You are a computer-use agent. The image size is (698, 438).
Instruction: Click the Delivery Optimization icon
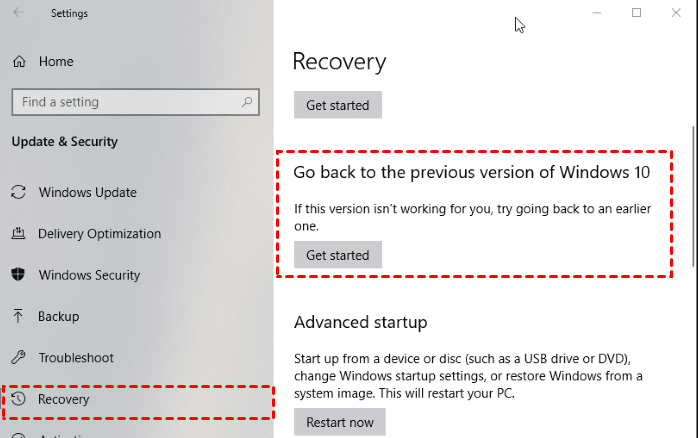19,234
